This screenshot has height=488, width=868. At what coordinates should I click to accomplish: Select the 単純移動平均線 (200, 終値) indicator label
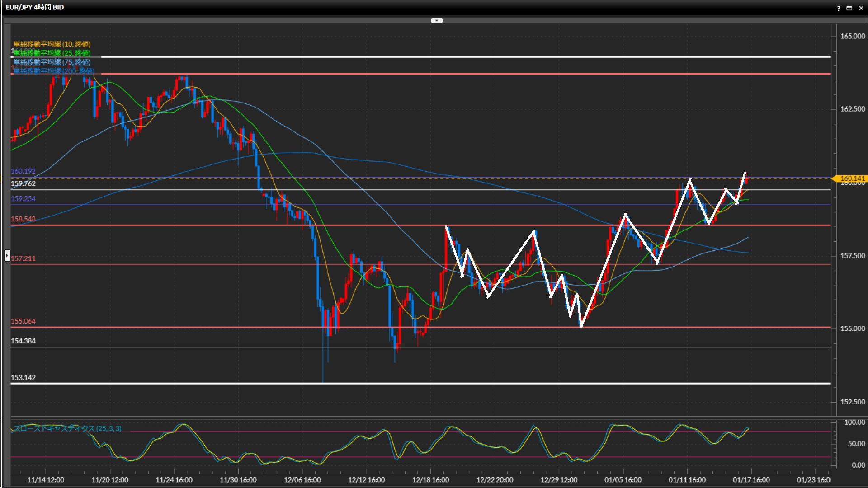coord(54,71)
